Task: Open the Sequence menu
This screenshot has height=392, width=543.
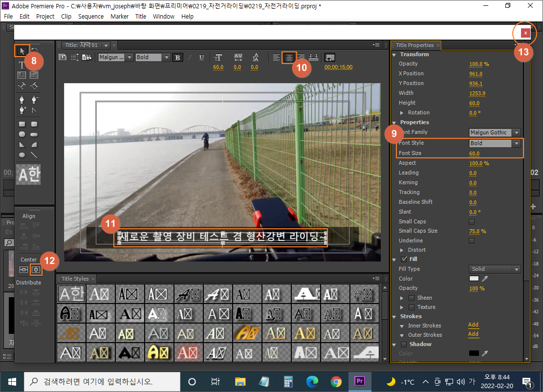Action: click(91, 16)
